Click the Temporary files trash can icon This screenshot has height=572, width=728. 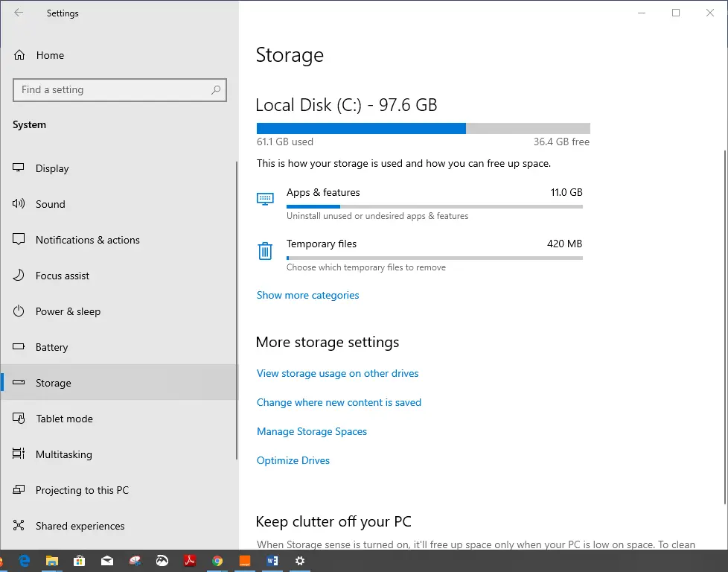coord(265,251)
